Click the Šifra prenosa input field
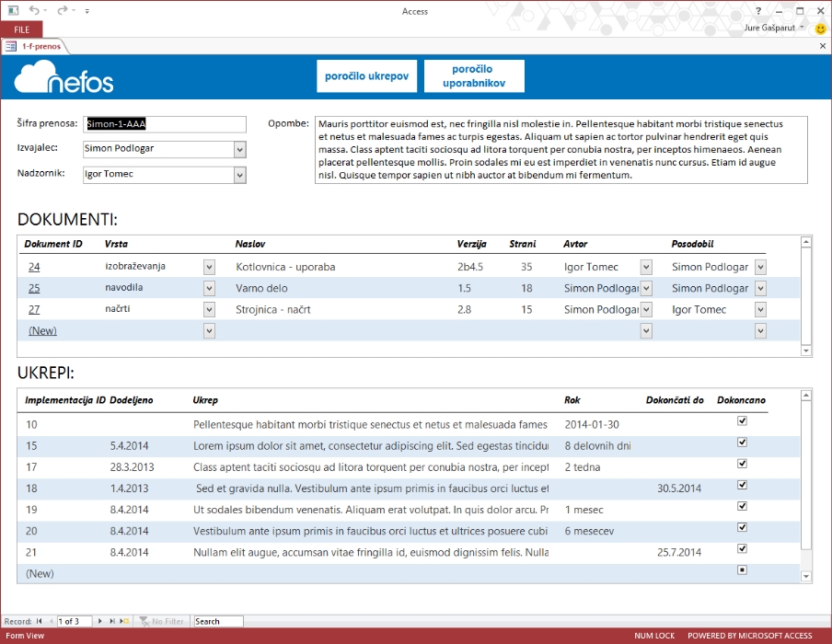The width and height of the screenshot is (832, 644). (x=165, y=124)
